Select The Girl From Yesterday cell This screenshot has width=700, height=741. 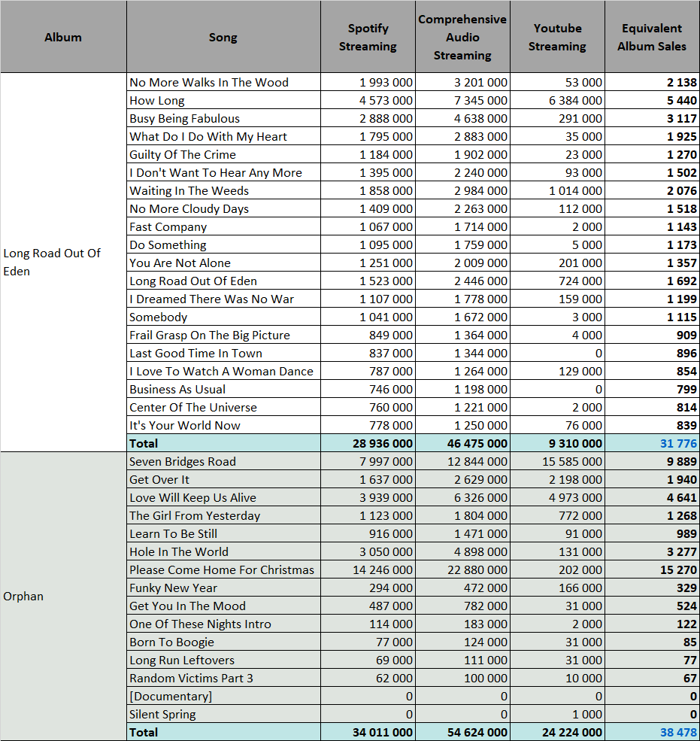223,515
